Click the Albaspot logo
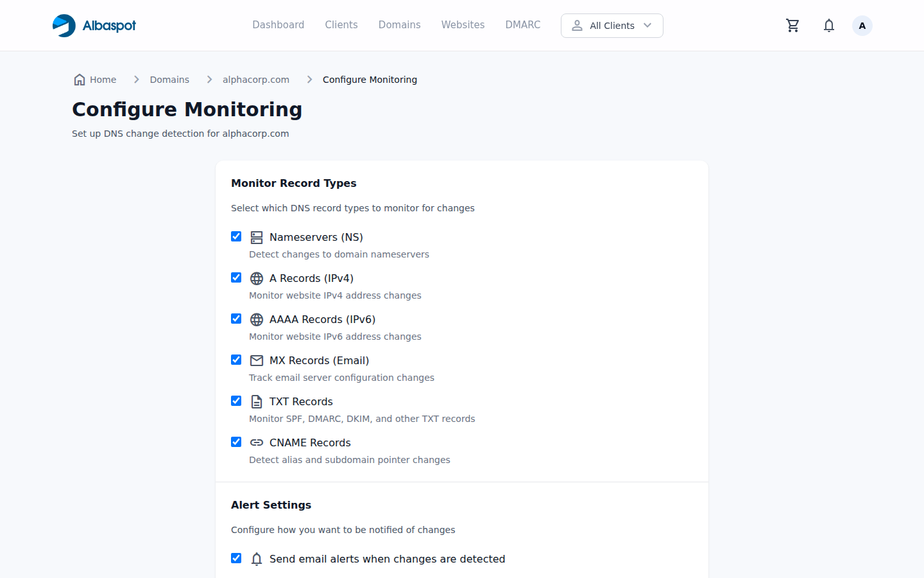Image resolution: width=924 pixels, height=578 pixels. click(94, 25)
